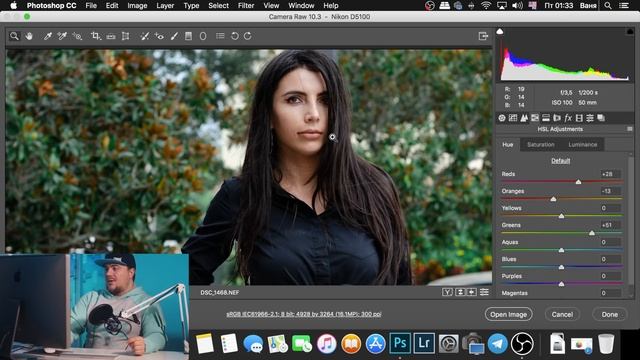The width and height of the screenshot is (640, 360).
Task: Toggle between current and default settings
Action: 484,292
